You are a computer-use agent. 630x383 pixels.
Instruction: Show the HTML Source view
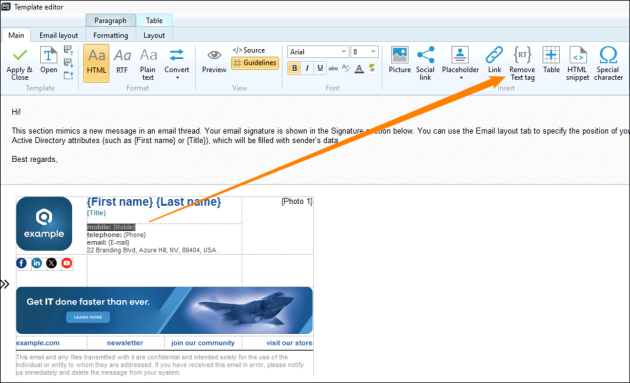tap(249, 50)
